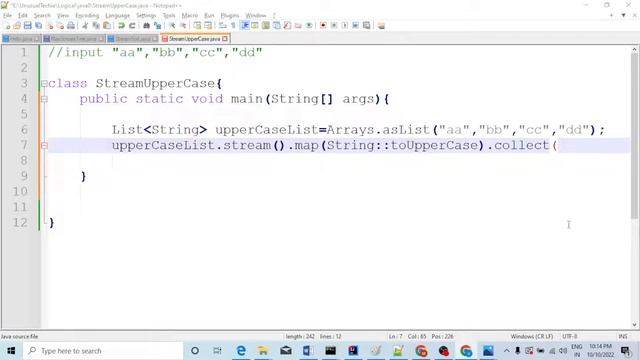Collapse the main method fold marker
The image size is (640, 360).
click(44, 99)
